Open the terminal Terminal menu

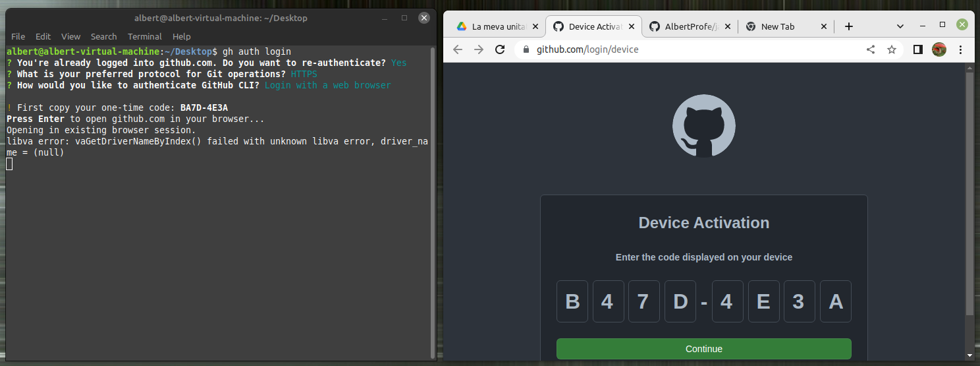[x=145, y=36]
